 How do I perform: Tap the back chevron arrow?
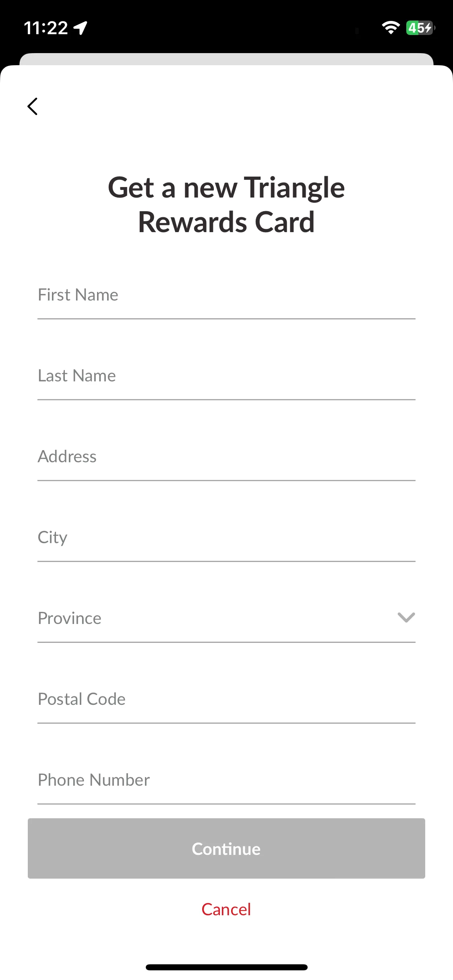pos(33,106)
